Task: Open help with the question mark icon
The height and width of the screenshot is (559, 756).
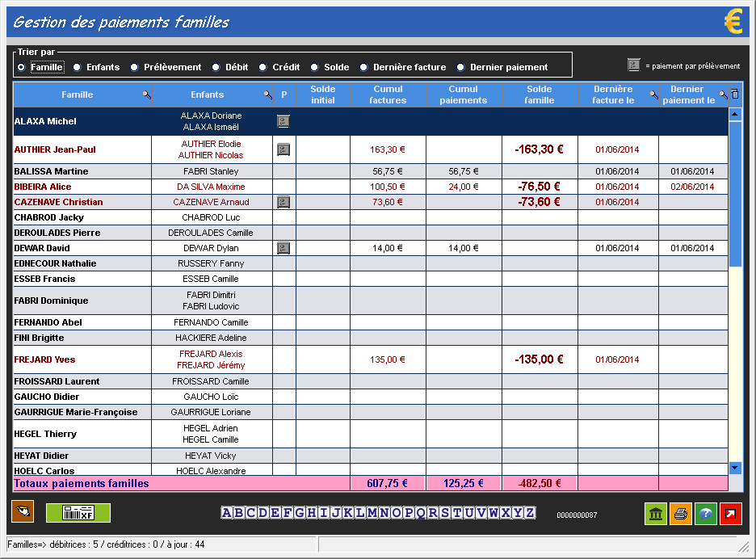Action: pos(706,513)
